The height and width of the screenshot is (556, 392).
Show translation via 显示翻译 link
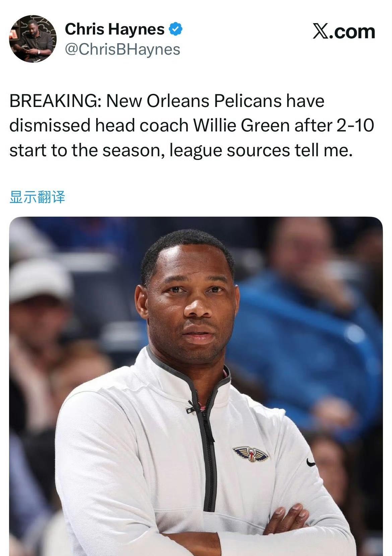tap(37, 197)
